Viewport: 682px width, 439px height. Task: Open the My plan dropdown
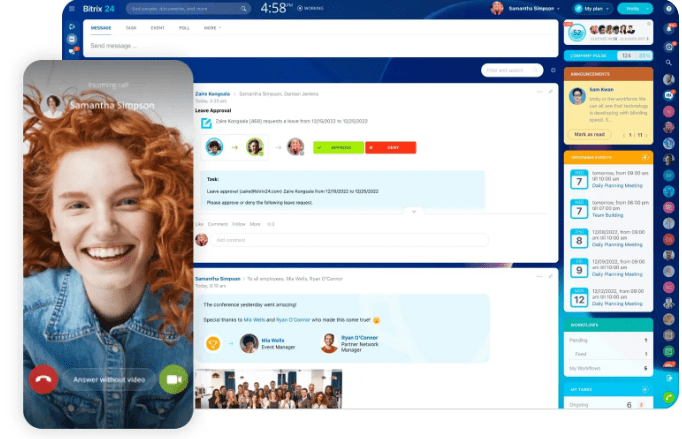593,9
